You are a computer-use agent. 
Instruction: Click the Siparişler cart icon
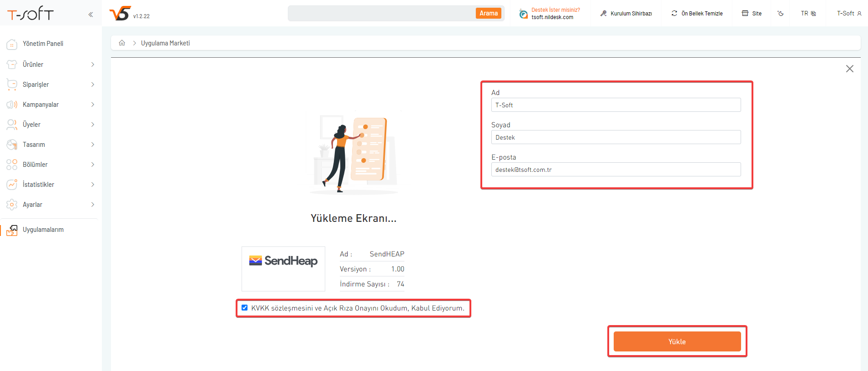click(12, 85)
